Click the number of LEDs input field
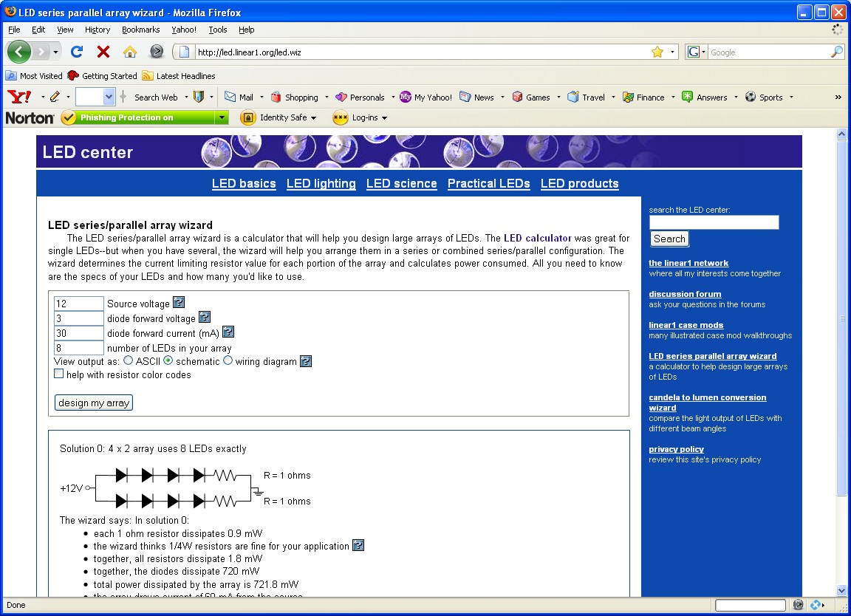Screen dimensions: 851x616 (79, 348)
